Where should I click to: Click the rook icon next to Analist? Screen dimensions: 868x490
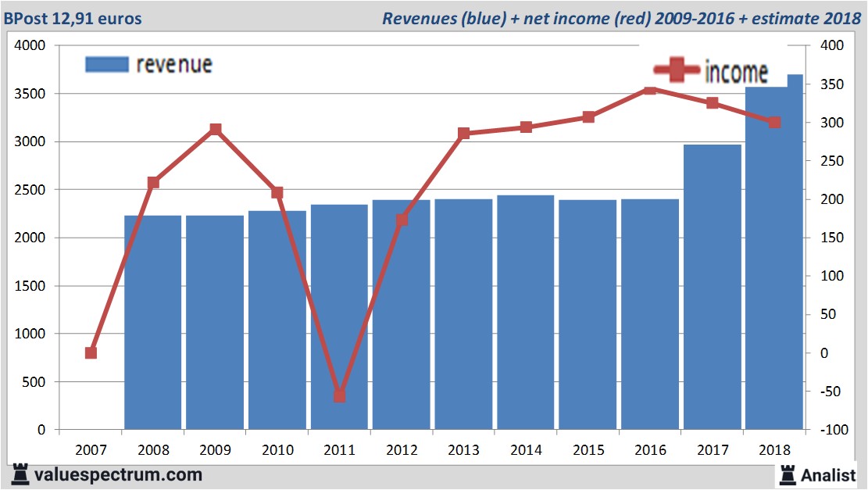pos(788,474)
